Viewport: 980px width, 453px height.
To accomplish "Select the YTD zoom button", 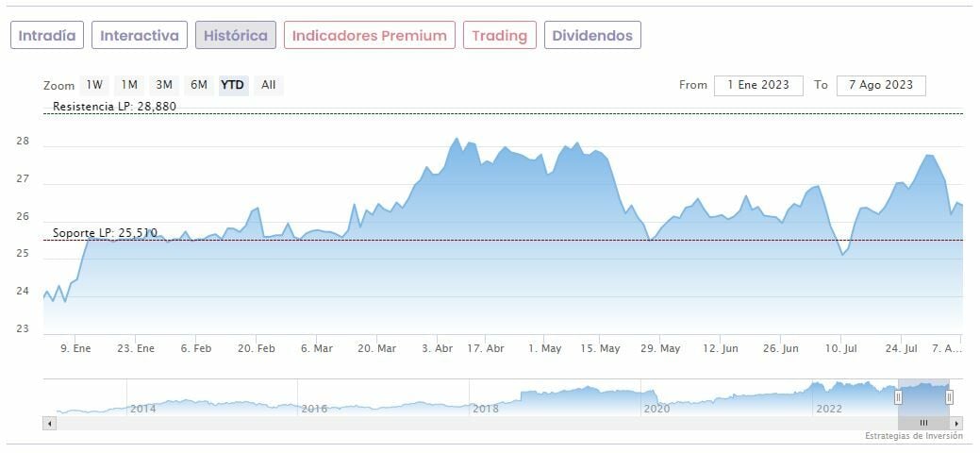I will 232,85.
